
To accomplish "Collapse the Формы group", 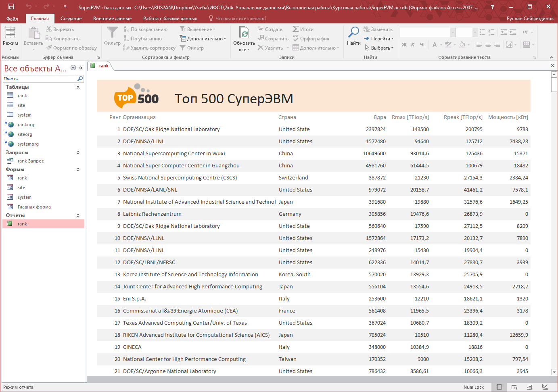I will click(78, 169).
